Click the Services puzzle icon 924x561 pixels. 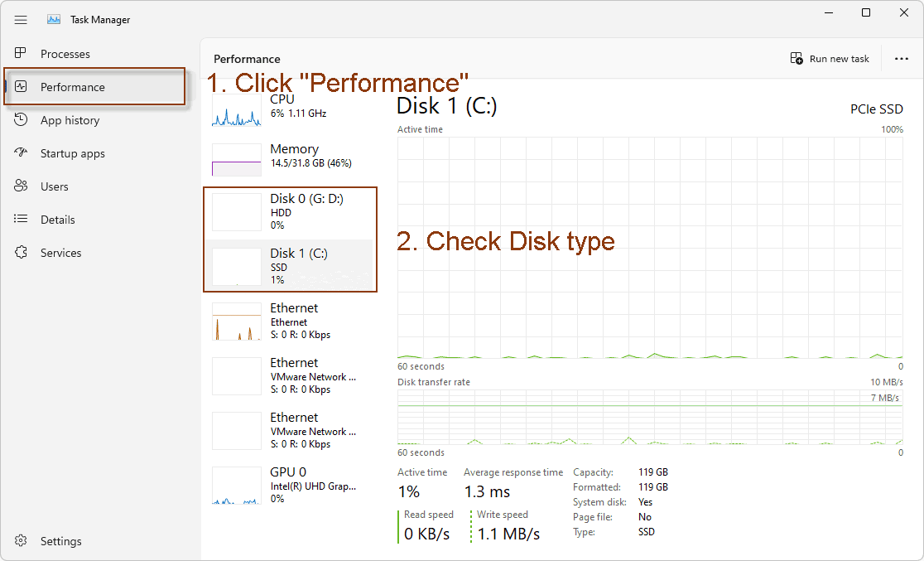pyautogui.click(x=22, y=253)
